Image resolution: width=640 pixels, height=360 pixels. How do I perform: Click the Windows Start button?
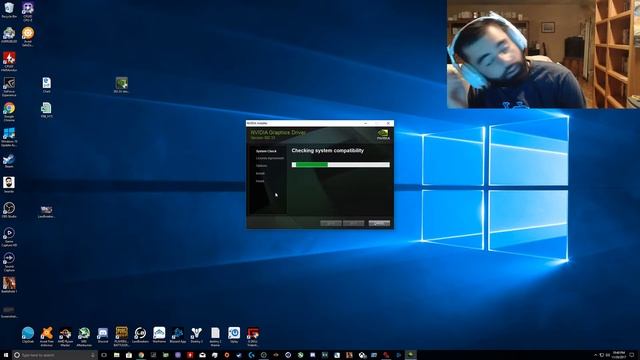(6, 355)
